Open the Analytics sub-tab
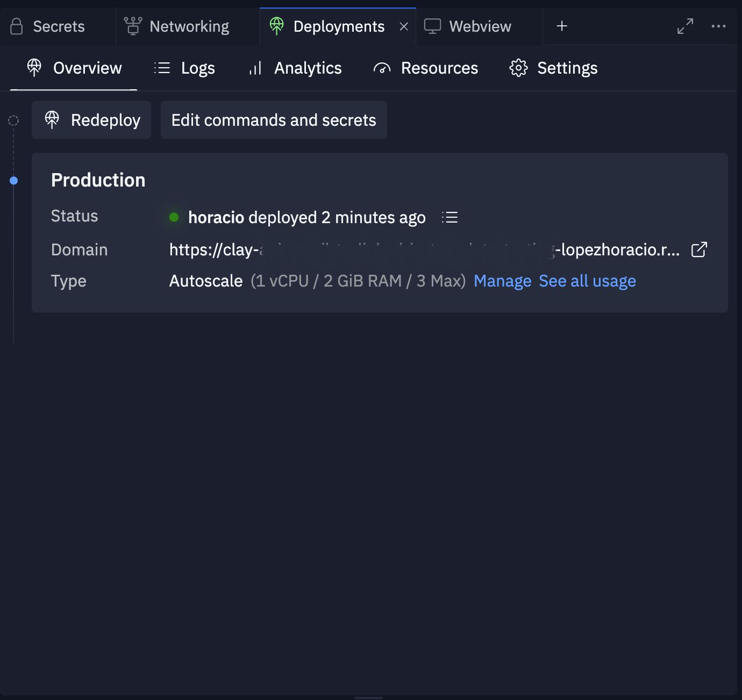 295,68
